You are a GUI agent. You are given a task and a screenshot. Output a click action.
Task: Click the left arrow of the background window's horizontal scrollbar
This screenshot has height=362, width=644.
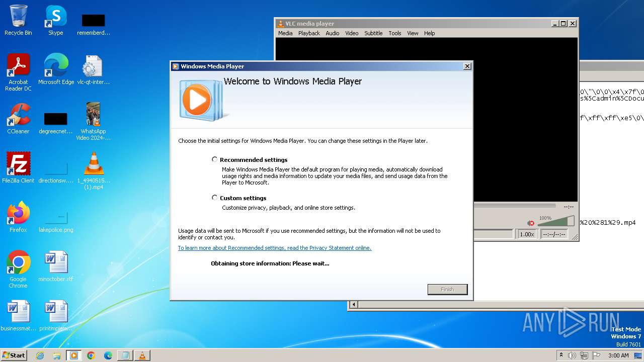354,304
